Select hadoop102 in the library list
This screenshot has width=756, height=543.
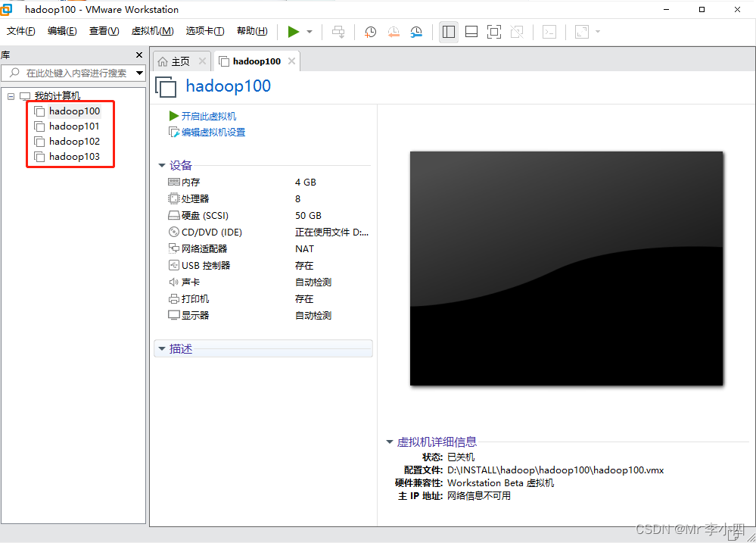tap(73, 142)
